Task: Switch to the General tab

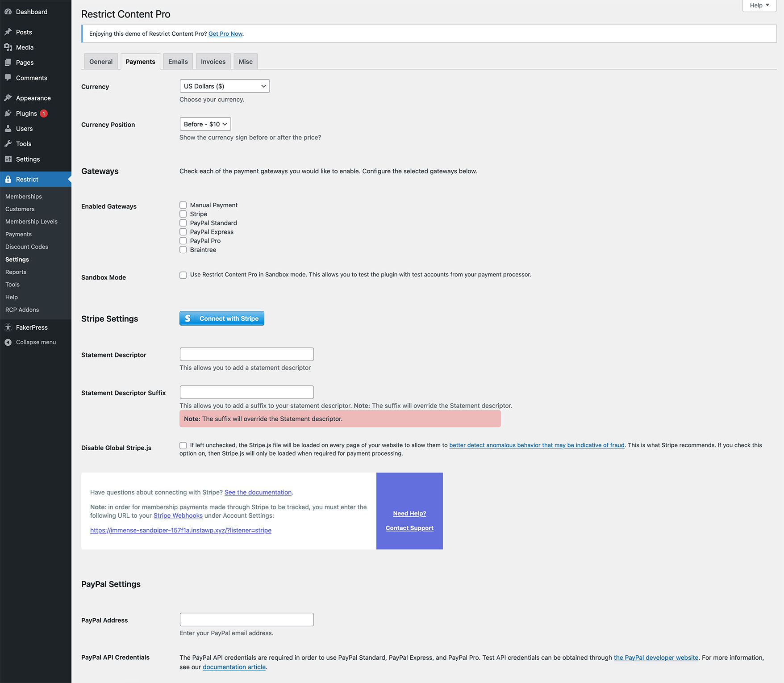Action: click(x=101, y=62)
